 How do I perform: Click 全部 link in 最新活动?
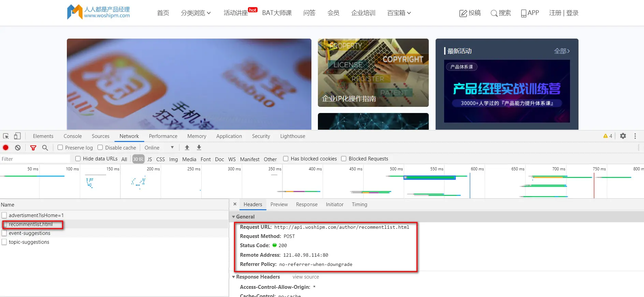click(x=562, y=51)
